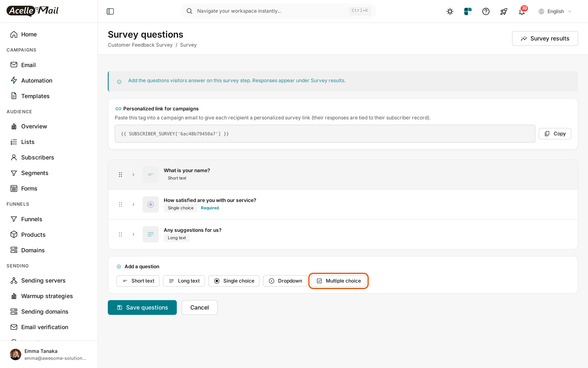Grab the drag handle of name question
The width and height of the screenshot is (588, 368).
click(x=120, y=175)
